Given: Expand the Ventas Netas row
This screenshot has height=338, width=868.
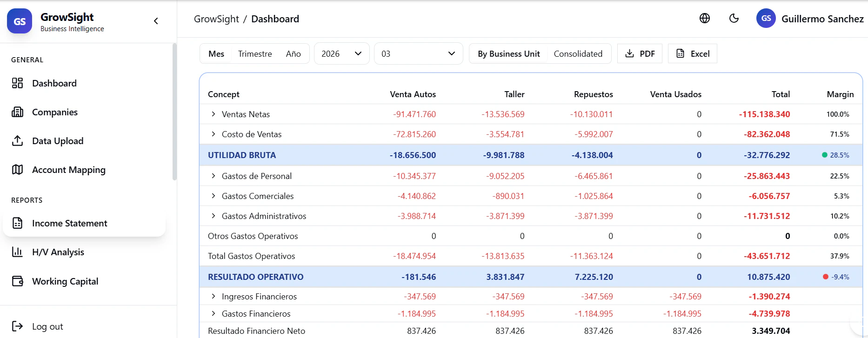Looking at the screenshot, I should (x=214, y=114).
